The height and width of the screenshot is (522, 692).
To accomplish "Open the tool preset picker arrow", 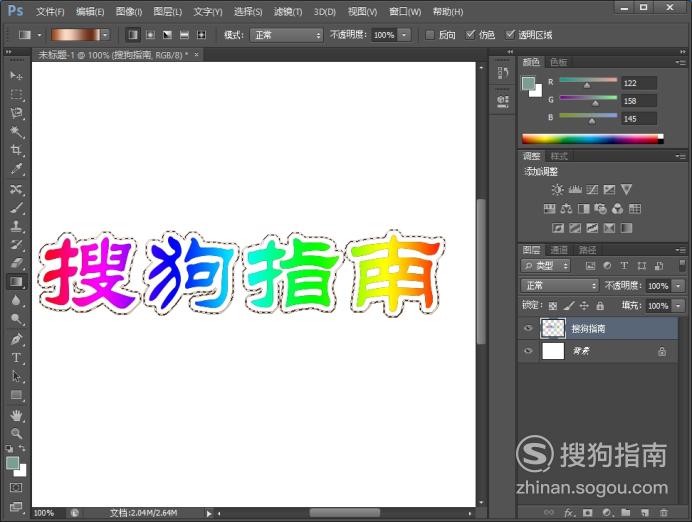I will pyautogui.click(x=39, y=35).
